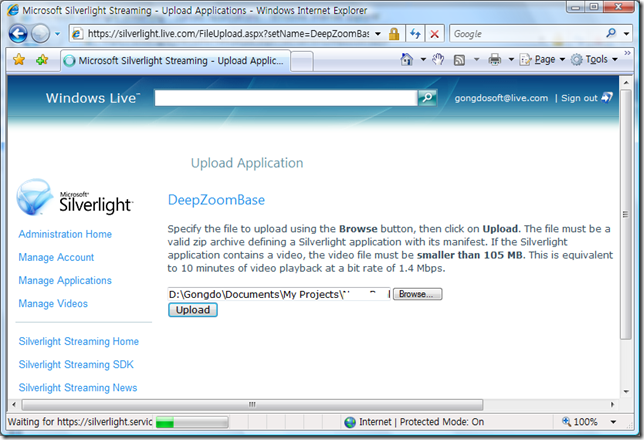This screenshot has height=440, width=644.
Task: Click the Browse... button
Action: (x=417, y=294)
